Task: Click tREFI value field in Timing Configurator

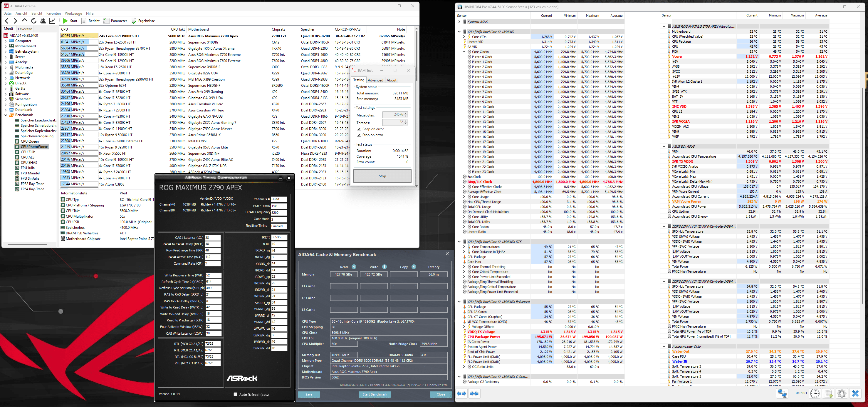Action: click(279, 237)
